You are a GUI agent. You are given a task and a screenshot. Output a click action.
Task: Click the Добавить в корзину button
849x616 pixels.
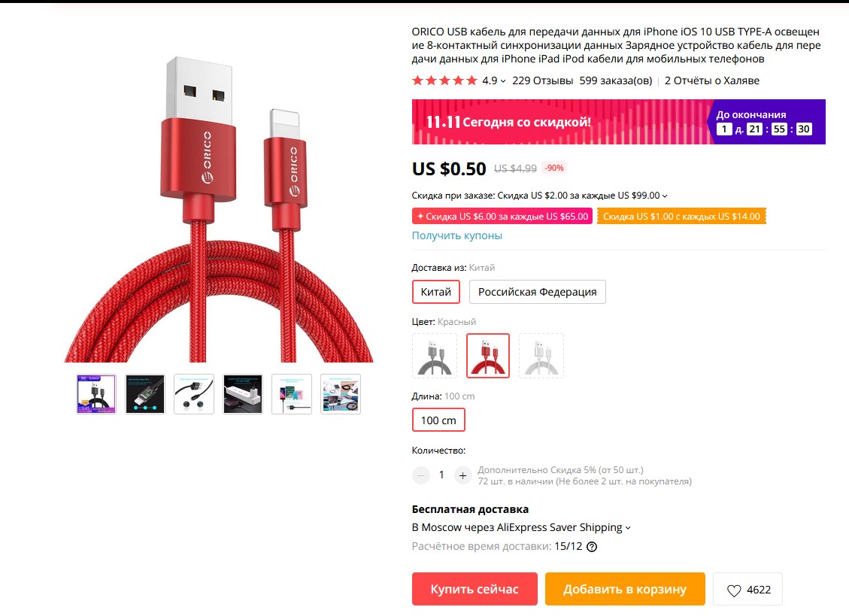pyautogui.click(x=625, y=589)
